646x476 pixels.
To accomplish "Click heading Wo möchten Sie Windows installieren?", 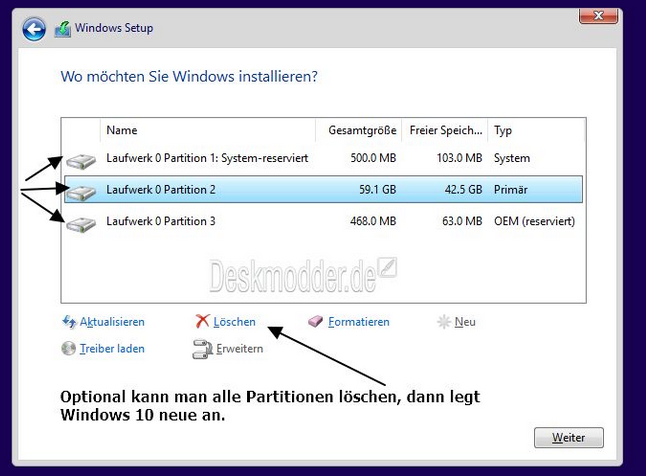I will point(189,77).
